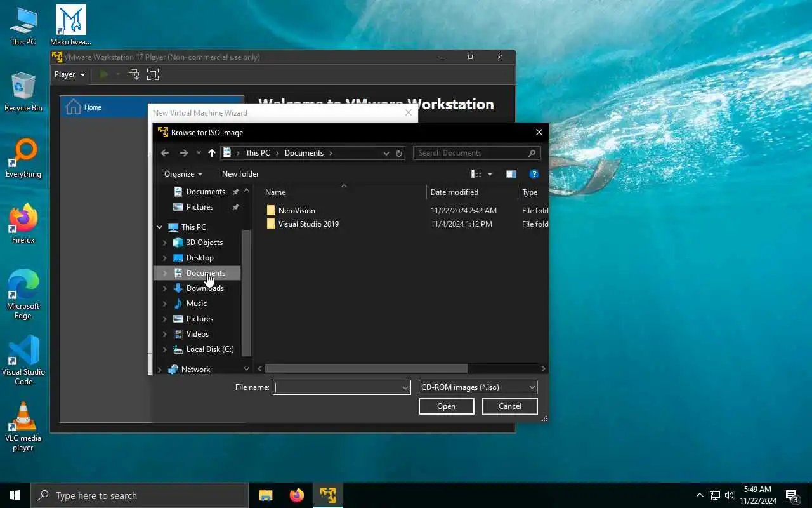Select Downloads in the navigation tree
The image size is (812, 508).
click(x=205, y=288)
